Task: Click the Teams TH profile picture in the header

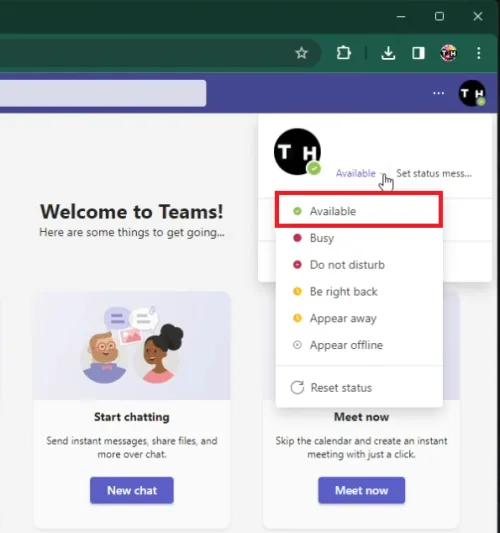Action: click(x=472, y=93)
